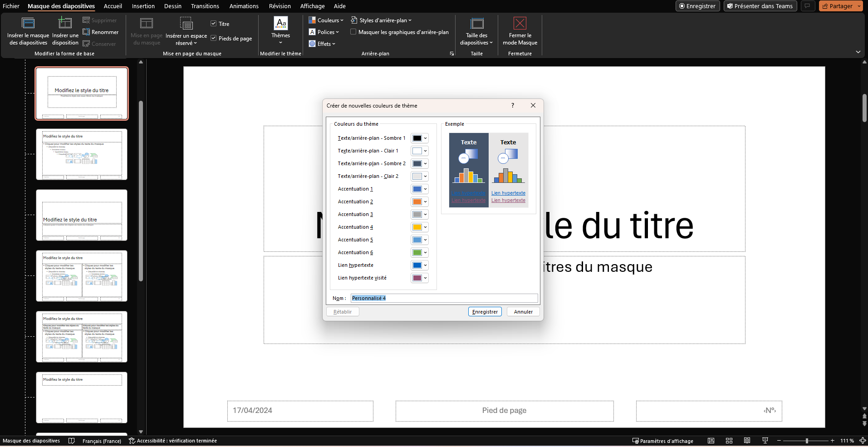Switch to Insertion tab
The height and width of the screenshot is (447, 868).
[143, 6]
